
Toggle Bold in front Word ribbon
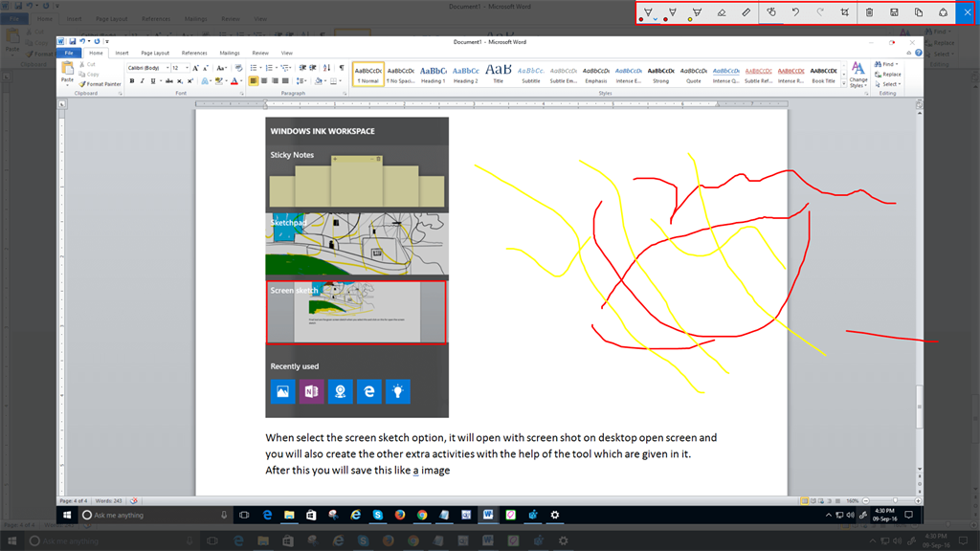point(132,81)
